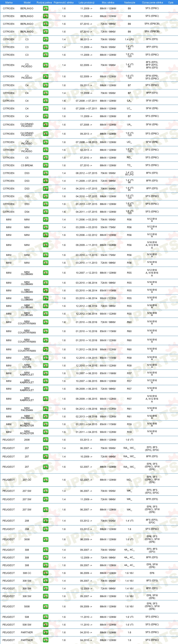Select the '5008' model cell

(x=27, y=606)
